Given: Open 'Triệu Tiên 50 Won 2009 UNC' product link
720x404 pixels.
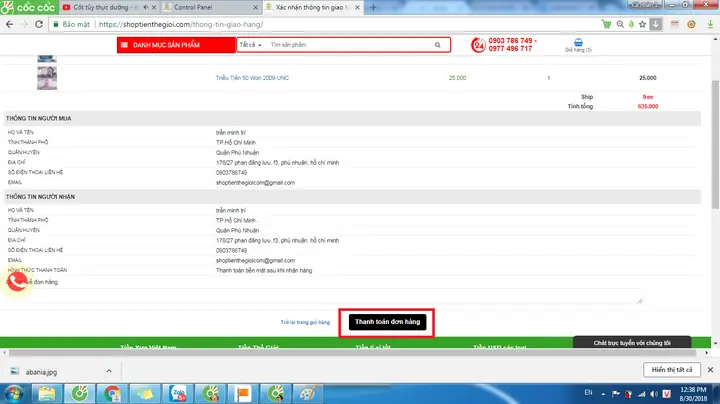Looking at the screenshot, I should click(x=252, y=78).
